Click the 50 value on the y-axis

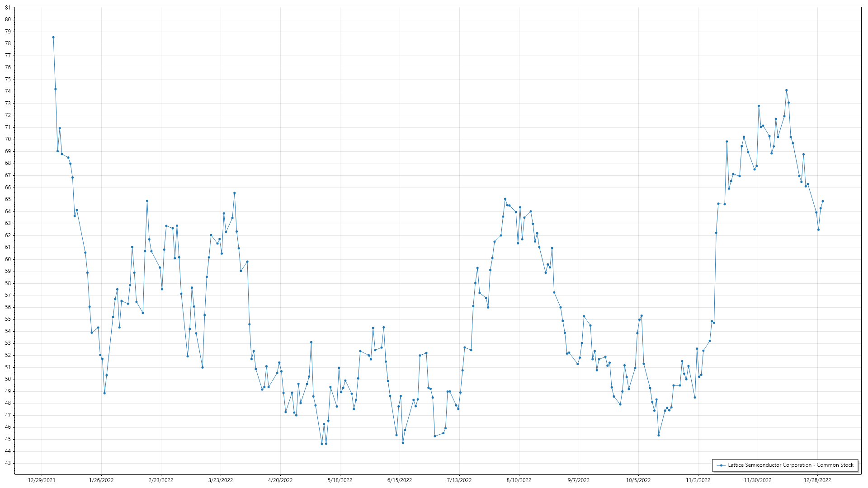pyautogui.click(x=8, y=379)
